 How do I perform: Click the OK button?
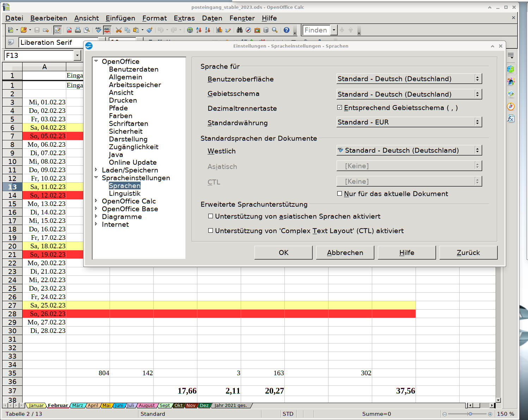point(283,252)
